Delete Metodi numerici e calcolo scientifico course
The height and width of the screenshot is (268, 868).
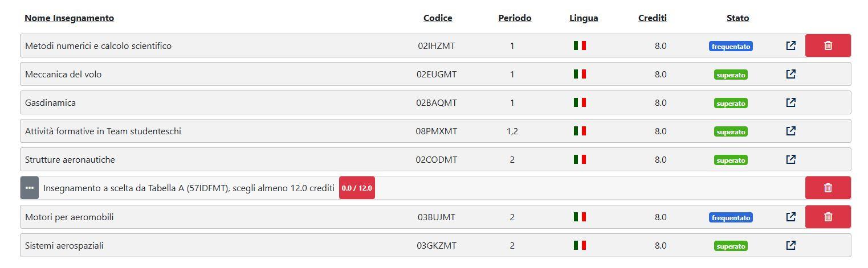[828, 46]
